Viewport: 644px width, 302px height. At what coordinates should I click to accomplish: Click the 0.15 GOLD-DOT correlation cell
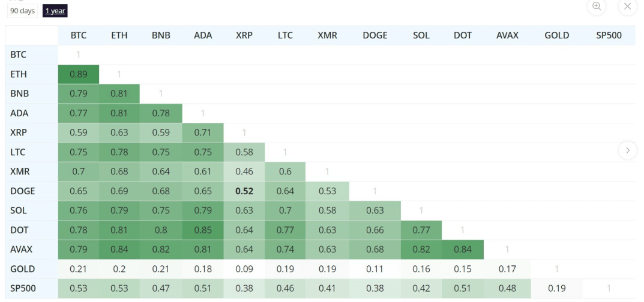click(x=463, y=269)
